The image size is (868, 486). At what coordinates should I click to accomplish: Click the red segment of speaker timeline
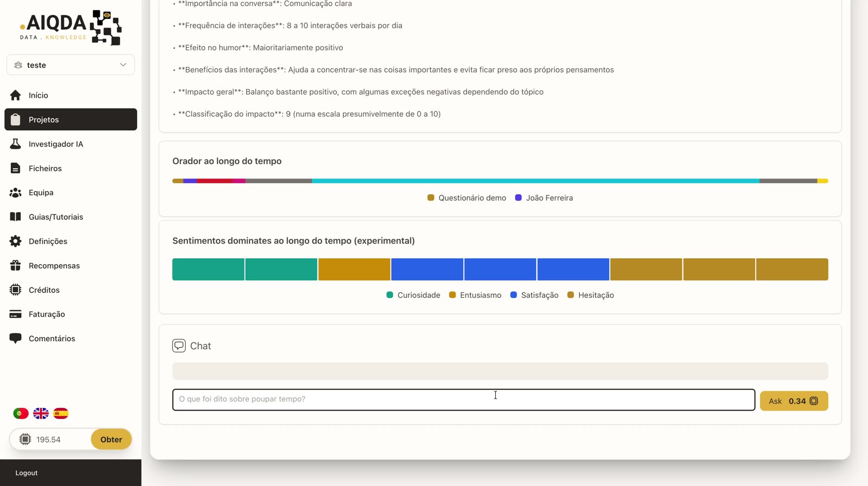[x=215, y=181]
